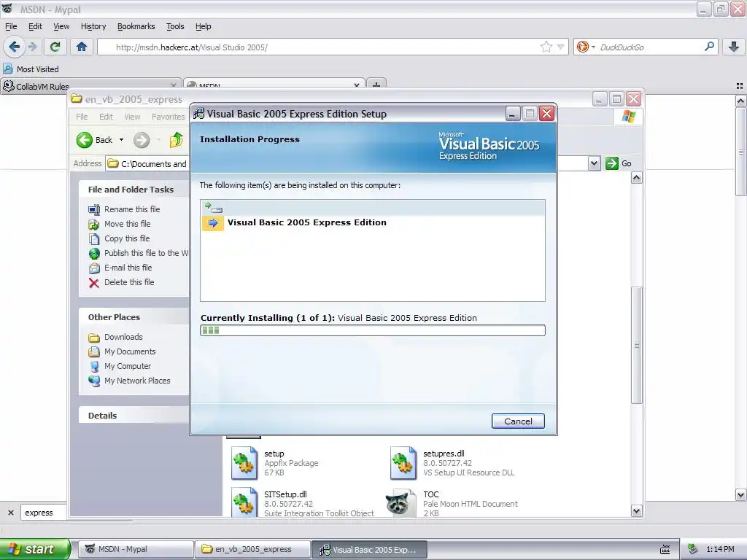
Task: Click the taskbar on-screen keyboard icon
Action: point(665,550)
